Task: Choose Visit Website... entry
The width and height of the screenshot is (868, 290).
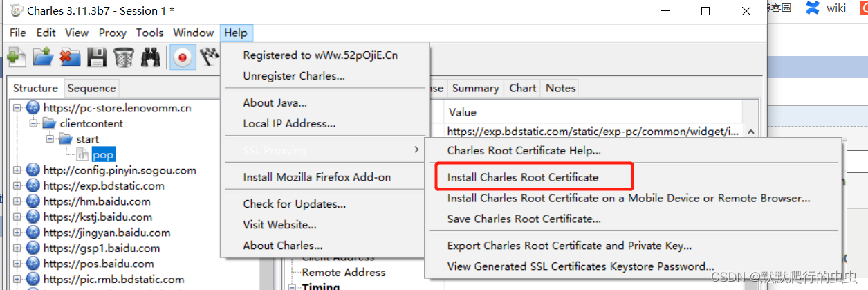Action: [324, 225]
